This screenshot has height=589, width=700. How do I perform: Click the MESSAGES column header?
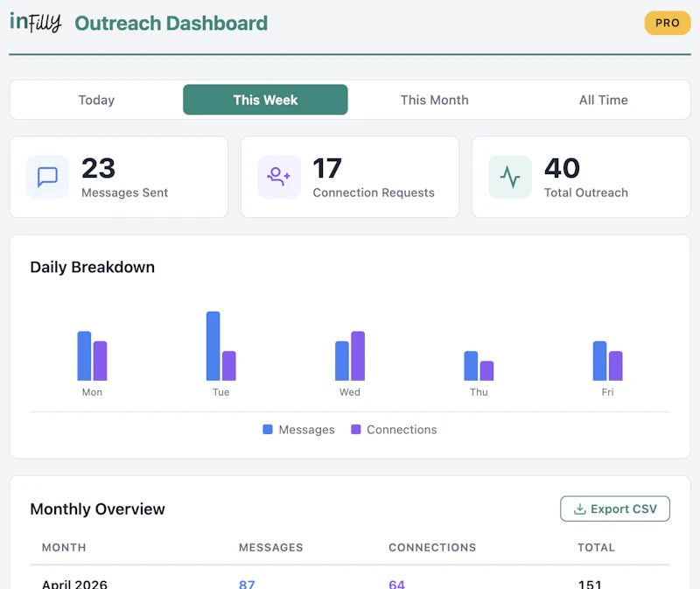point(271,548)
